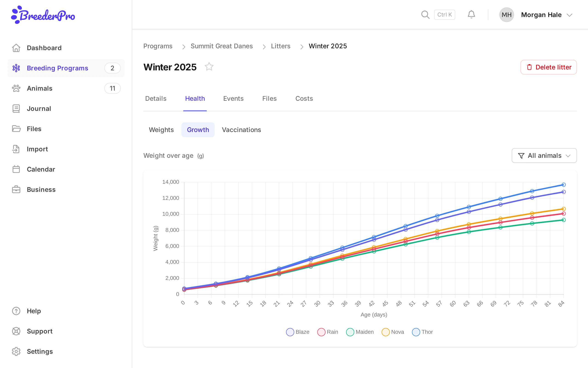Go to Programs breadcrumb
Screen dimensions: 588x368
click(x=158, y=46)
